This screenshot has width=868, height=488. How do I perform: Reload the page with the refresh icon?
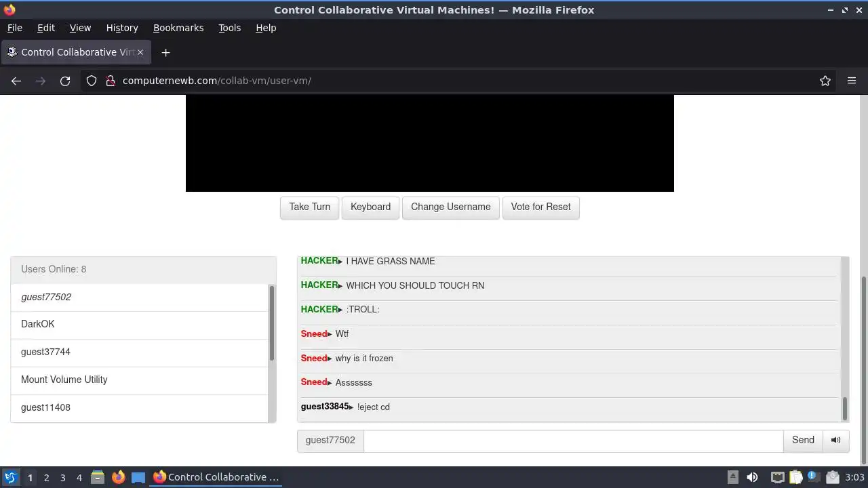[65, 81]
